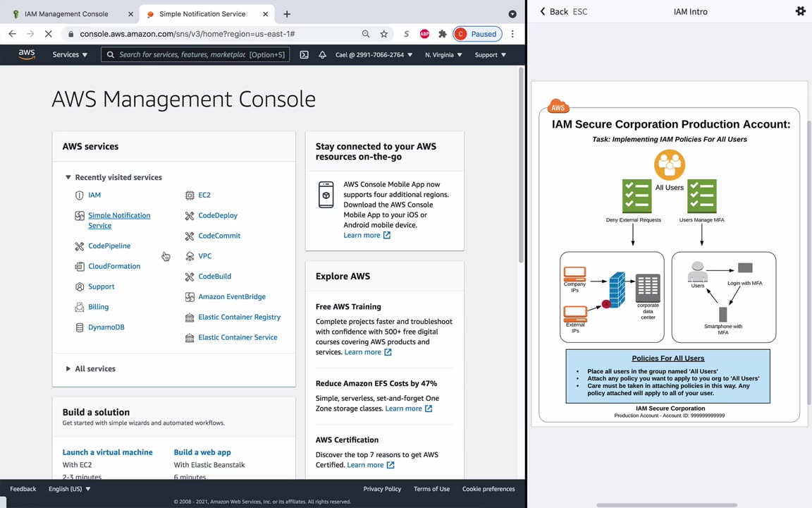
Task: Open the CloudShell terminal icon
Action: click(304, 54)
